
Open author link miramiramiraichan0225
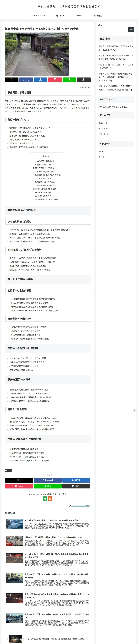[x=80, y=506]
